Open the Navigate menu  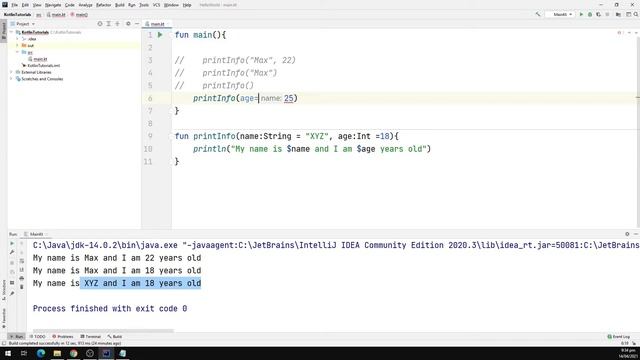[x=53, y=5]
